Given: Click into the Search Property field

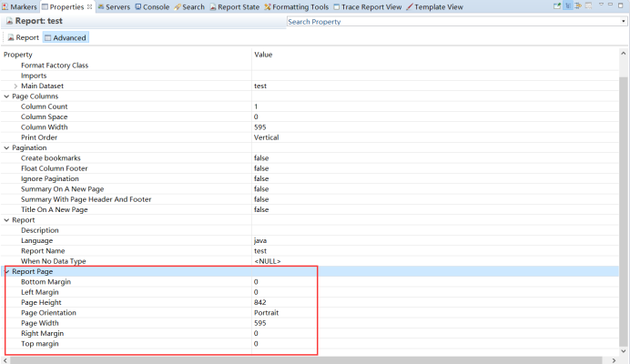Looking at the screenshot, I should click(453, 22).
